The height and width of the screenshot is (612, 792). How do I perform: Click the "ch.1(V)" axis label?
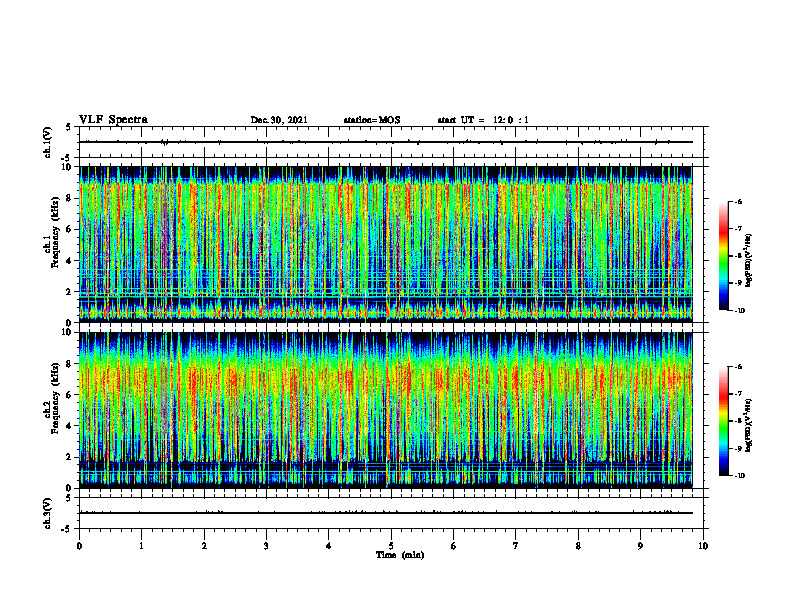tap(47, 142)
